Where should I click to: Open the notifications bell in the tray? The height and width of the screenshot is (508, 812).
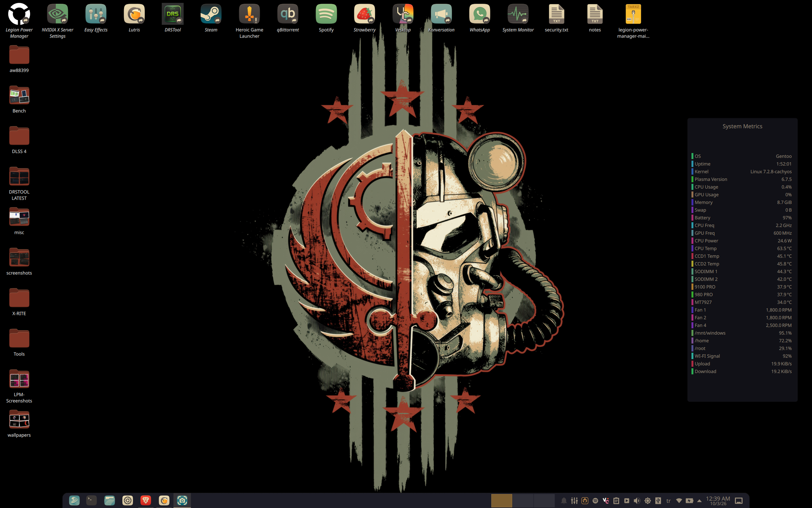[564, 501]
